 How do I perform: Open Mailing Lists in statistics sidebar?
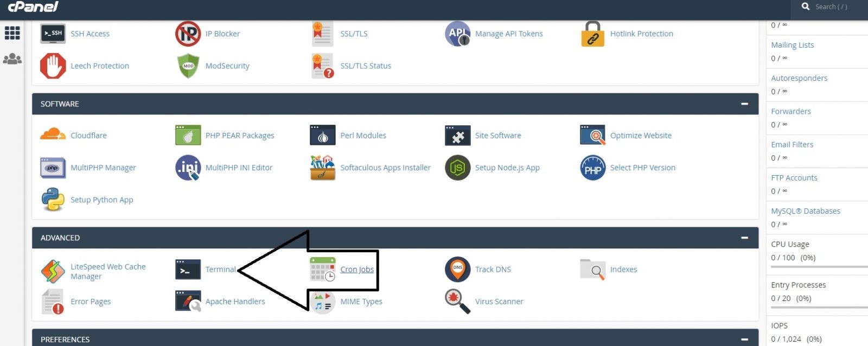(x=793, y=45)
